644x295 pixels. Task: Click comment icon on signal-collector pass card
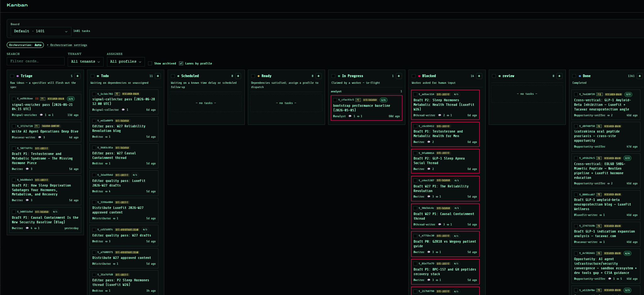pyautogui.click(x=123, y=110)
